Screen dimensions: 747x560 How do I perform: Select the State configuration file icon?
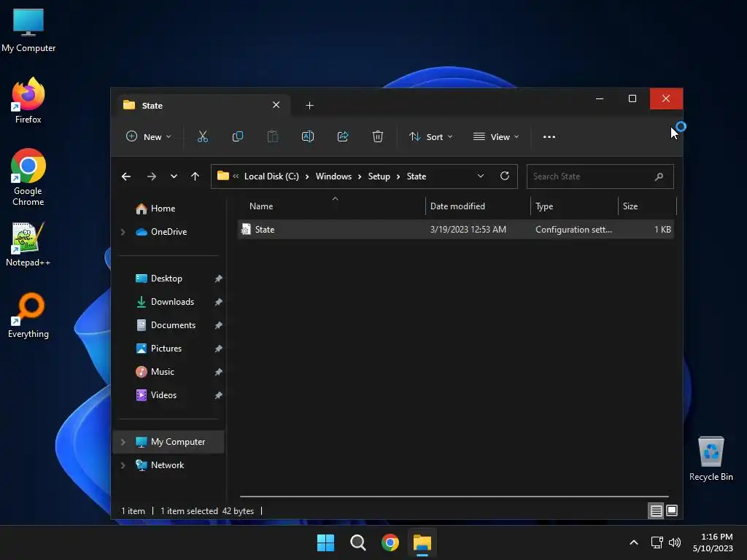[246, 229]
